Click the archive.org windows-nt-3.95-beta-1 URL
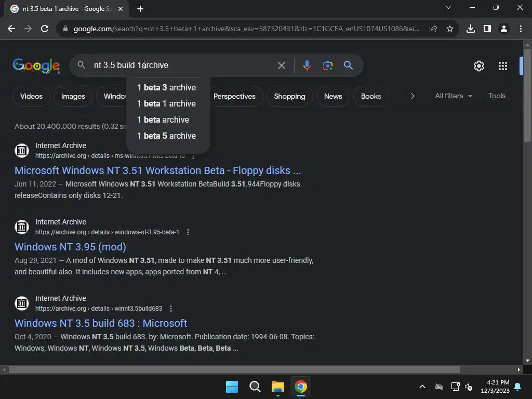 [x=107, y=232]
